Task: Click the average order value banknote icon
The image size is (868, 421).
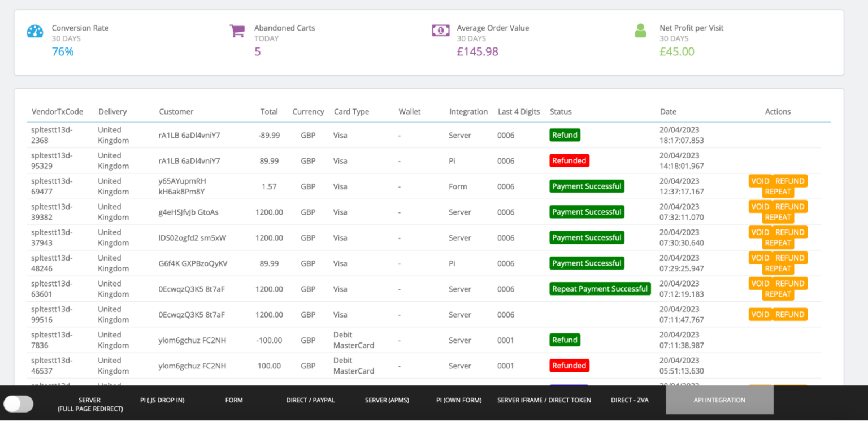Action: [x=440, y=29]
